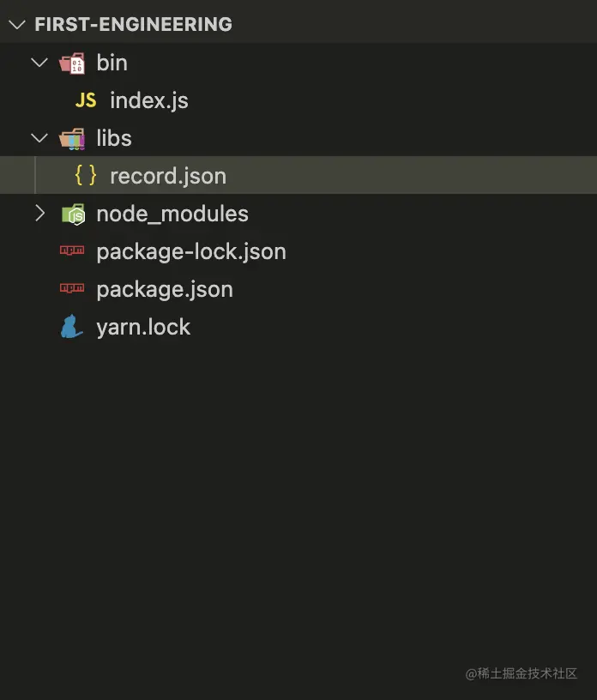The image size is (597, 700).
Task: Collapse the libs folder chevron
Action: point(39,138)
